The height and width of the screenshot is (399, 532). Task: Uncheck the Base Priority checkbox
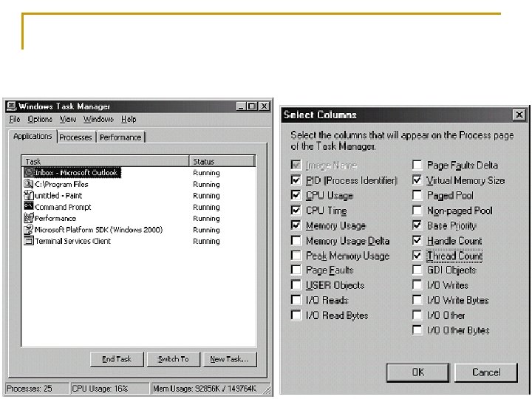417,225
